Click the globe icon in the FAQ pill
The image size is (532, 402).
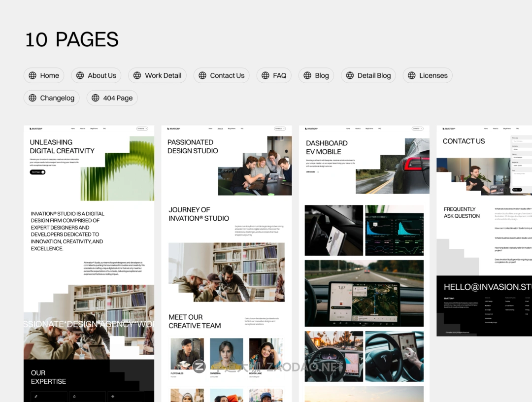[265, 75]
